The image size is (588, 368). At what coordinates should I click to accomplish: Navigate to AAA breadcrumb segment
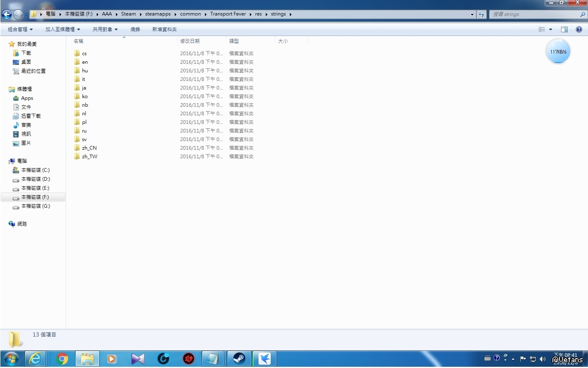tap(107, 14)
